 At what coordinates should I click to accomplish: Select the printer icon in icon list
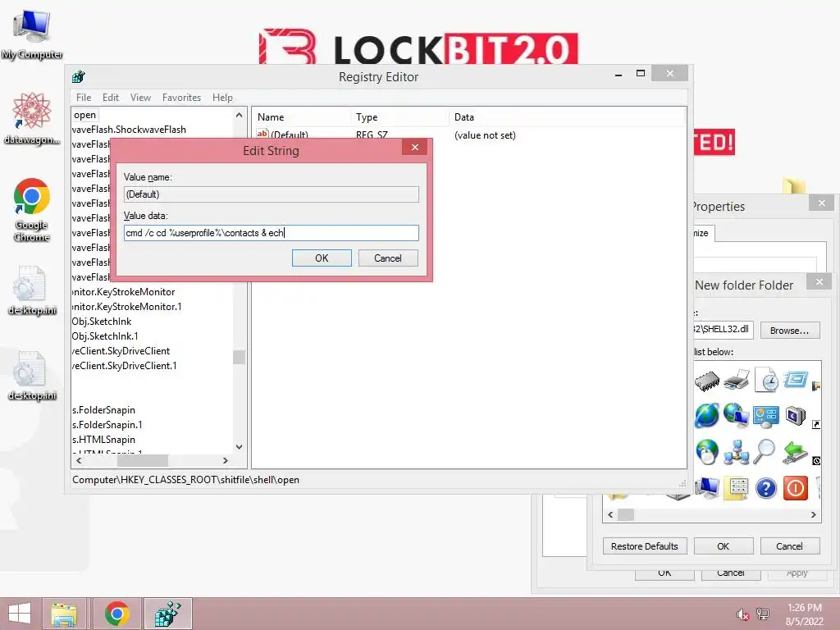pos(737,381)
